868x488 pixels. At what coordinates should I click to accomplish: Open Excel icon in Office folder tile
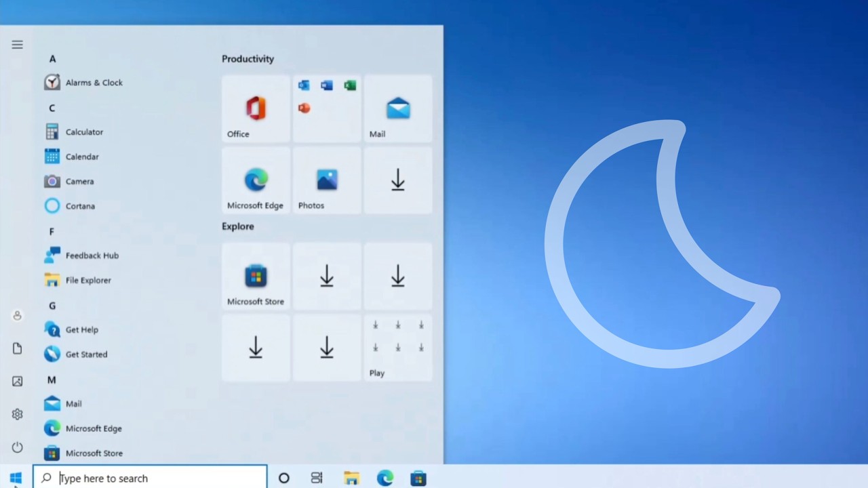[x=350, y=85]
